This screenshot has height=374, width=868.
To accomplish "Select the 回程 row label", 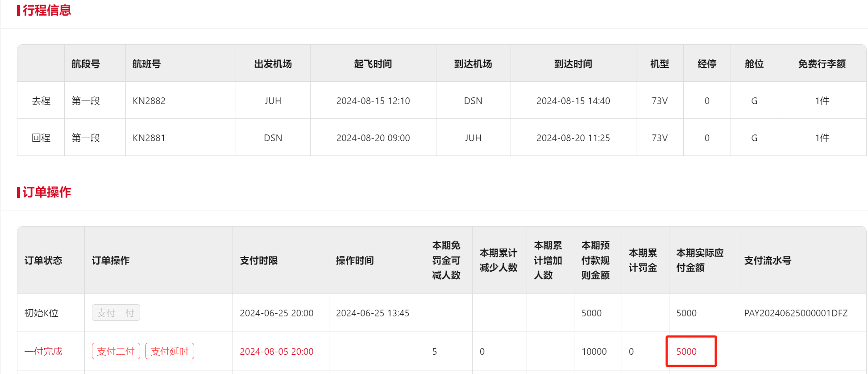I will pyautogui.click(x=41, y=138).
